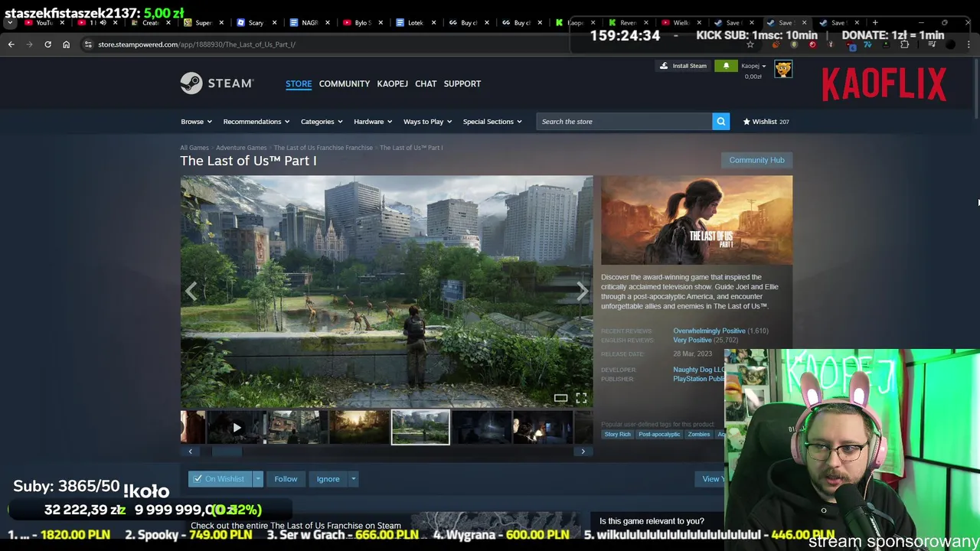Switch to the Scary browser tab
Viewport: 980px width, 551px height.
(x=255, y=22)
